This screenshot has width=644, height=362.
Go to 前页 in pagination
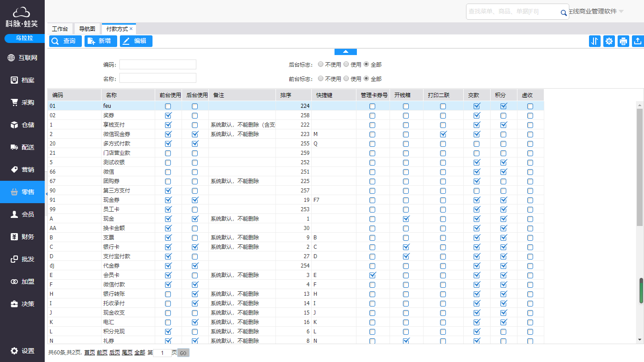(102, 353)
